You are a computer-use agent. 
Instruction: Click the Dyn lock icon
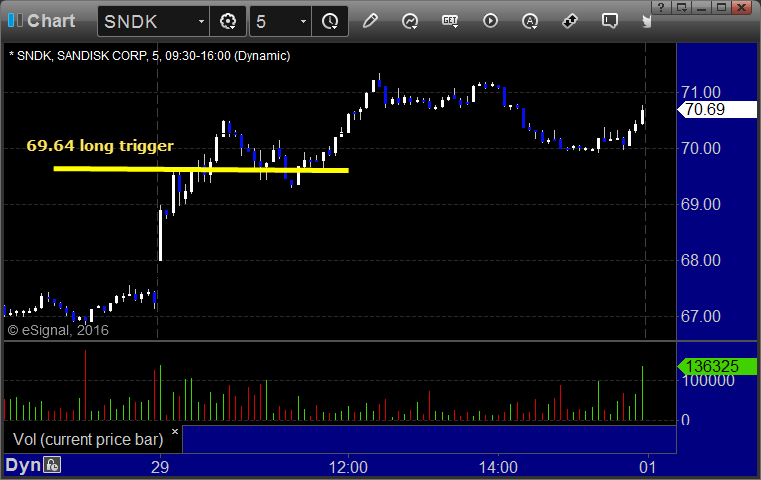(52, 465)
